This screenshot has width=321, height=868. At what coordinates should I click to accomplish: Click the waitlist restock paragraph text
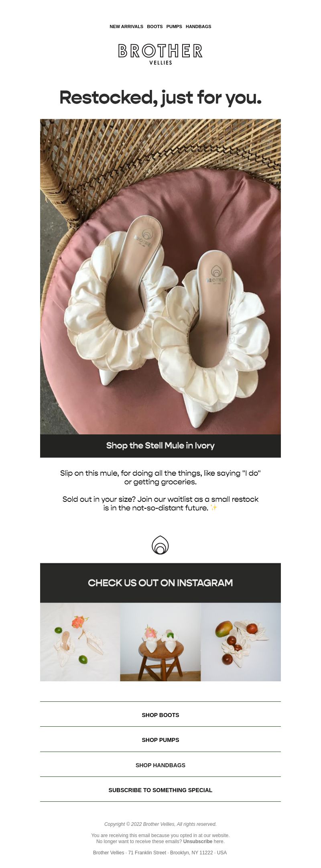[x=160, y=503]
